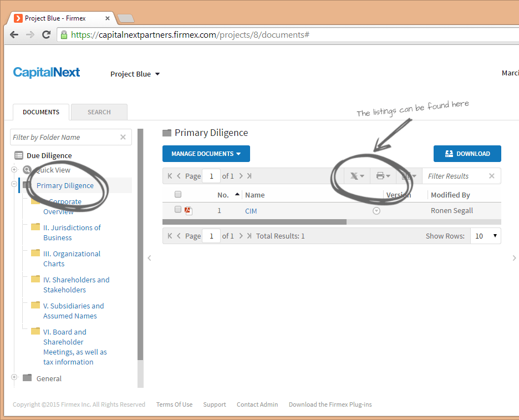Check the CIM document checkbox

click(178, 209)
